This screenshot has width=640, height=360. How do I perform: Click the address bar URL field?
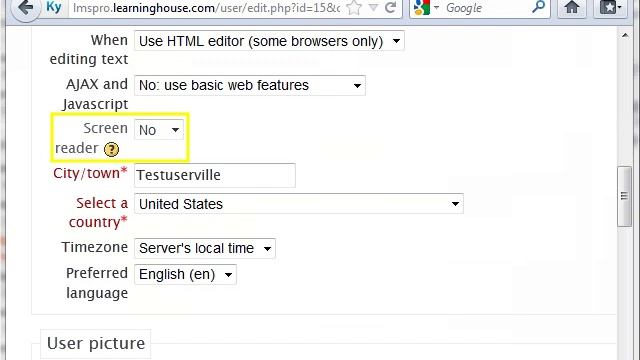[x=206, y=8]
